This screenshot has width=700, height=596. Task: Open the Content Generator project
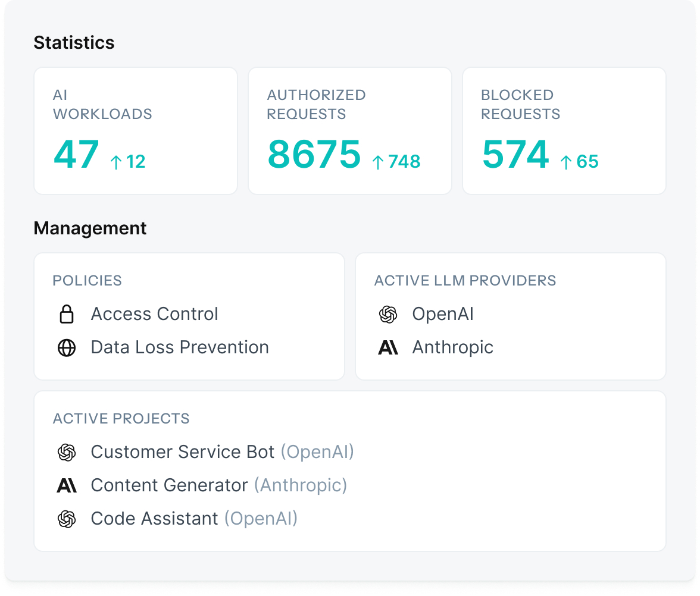(x=169, y=485)
